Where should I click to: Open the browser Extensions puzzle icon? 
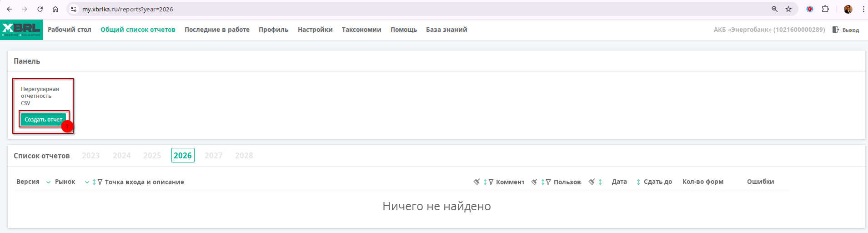tap(825, 9)
